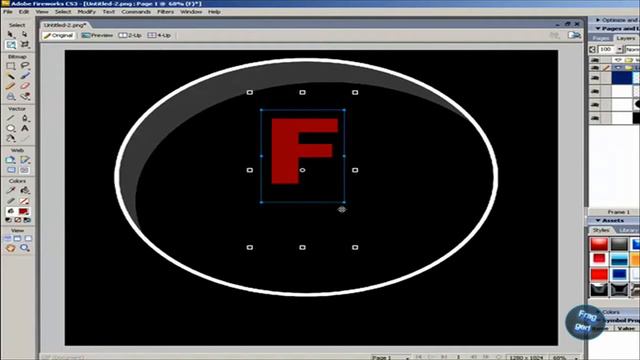Toggle visibility of Layer 1 folder
Image resolution: width=640 pixels, height=360 pixels.
point(595,68)
